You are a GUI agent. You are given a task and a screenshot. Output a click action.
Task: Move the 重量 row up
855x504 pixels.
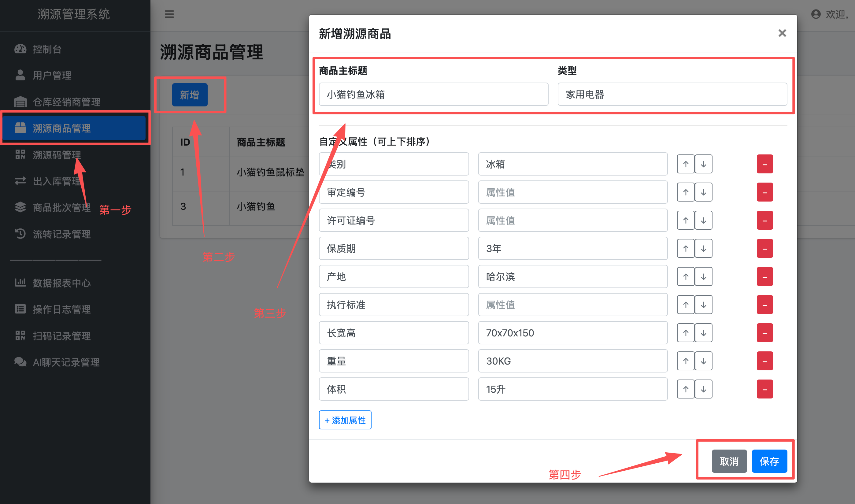tap(686, 361)
